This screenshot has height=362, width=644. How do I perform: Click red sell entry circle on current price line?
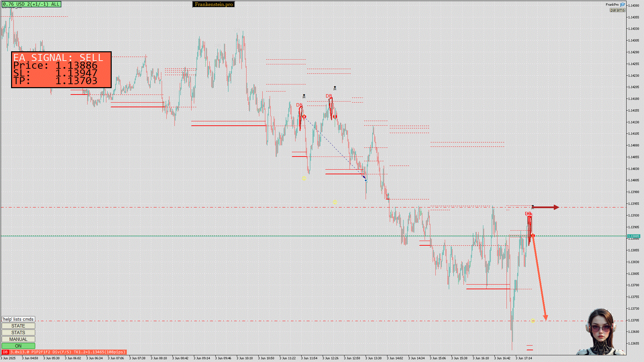[x=533, y=236]
